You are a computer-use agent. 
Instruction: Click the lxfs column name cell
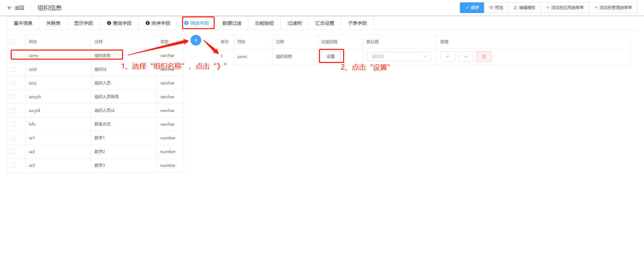coord(58,124)
